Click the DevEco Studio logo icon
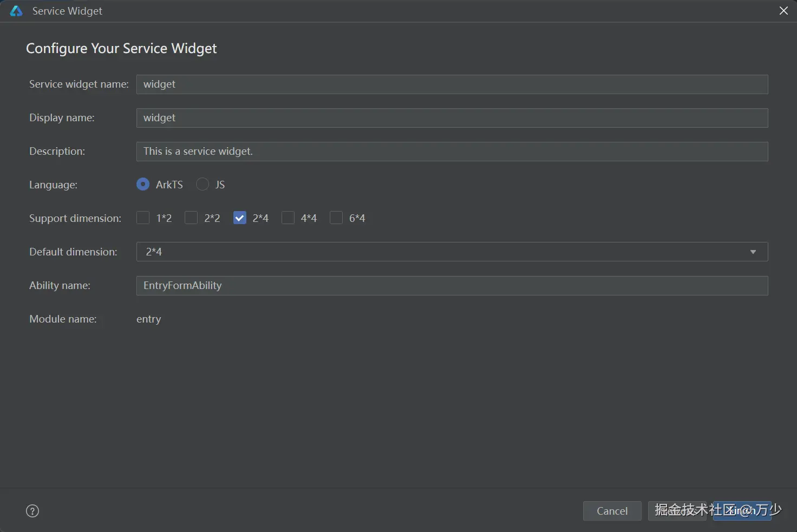 (16, 11)
